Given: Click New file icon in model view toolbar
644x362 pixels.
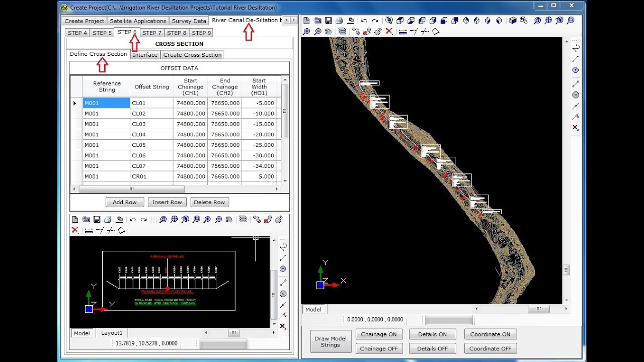Looking at the screenshot, I should coord(306,21).
